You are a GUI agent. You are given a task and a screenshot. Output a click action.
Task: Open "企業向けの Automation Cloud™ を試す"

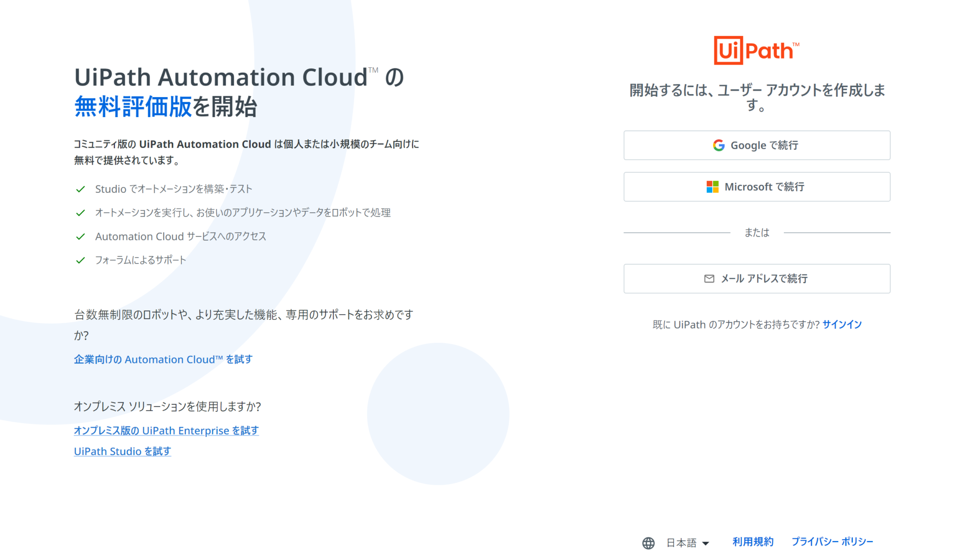coord(163,360)
